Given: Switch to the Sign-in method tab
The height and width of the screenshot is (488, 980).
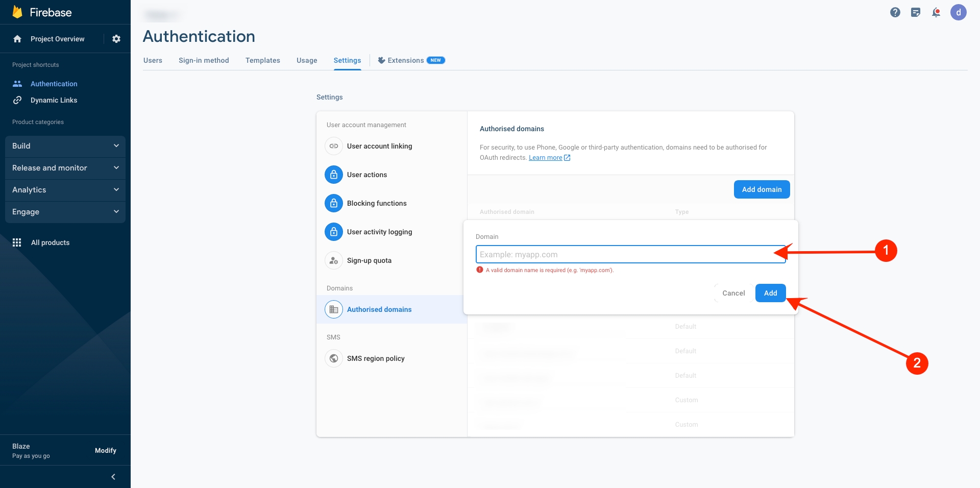Looking at the screenshot, I should [204, 60].
